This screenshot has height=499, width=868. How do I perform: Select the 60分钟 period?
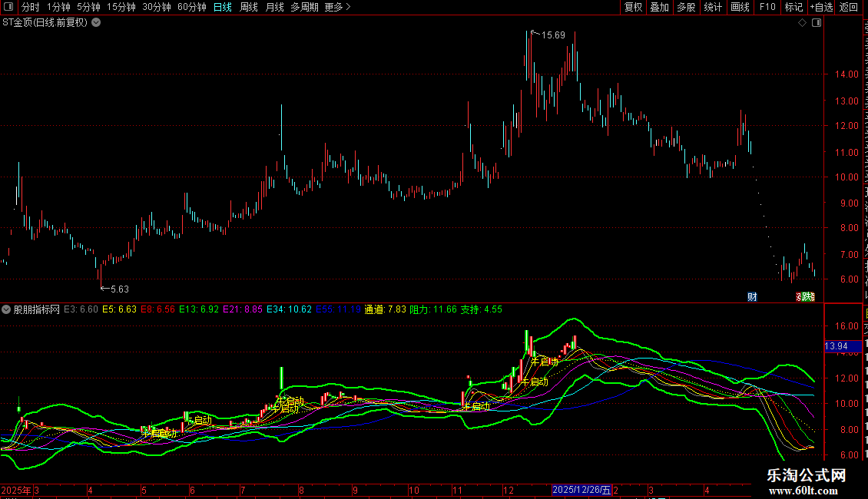pyautogui.click(x=192, y=7)
